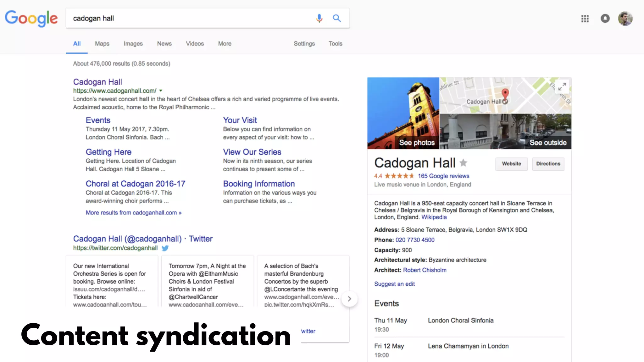Click the Twitter bird icon beside URL

click(x=165, y=248)
